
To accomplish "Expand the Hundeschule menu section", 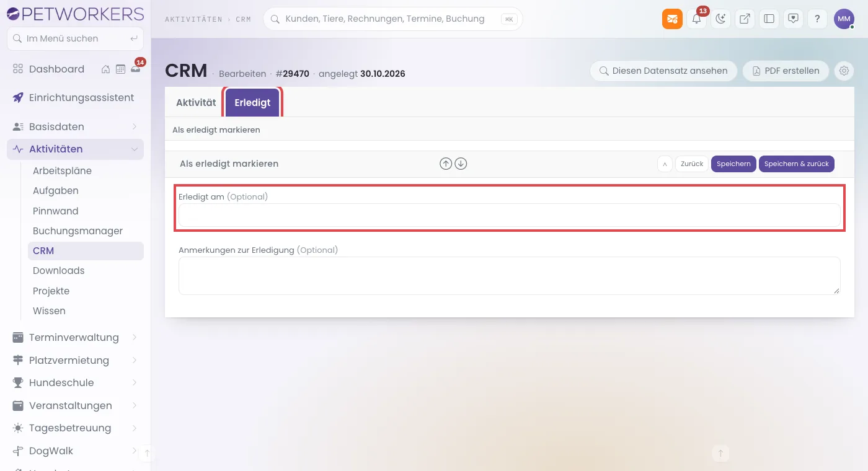I will click(x=75, y=382).
